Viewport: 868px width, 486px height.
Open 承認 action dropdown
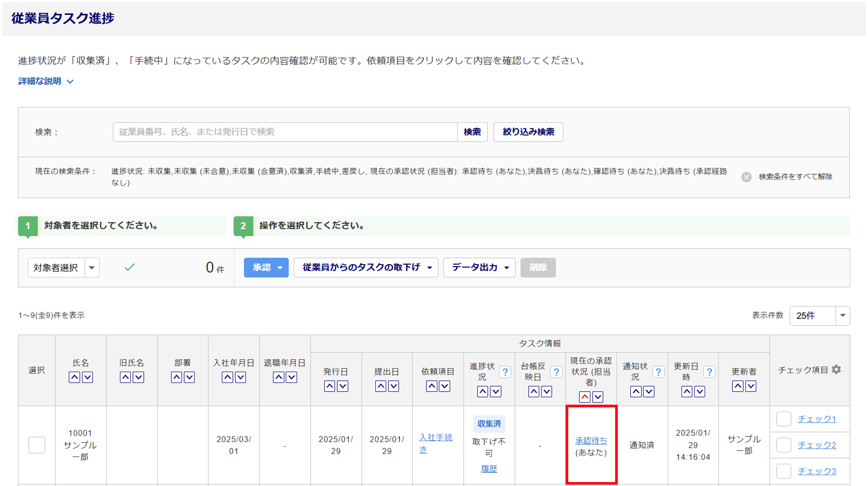266,267
